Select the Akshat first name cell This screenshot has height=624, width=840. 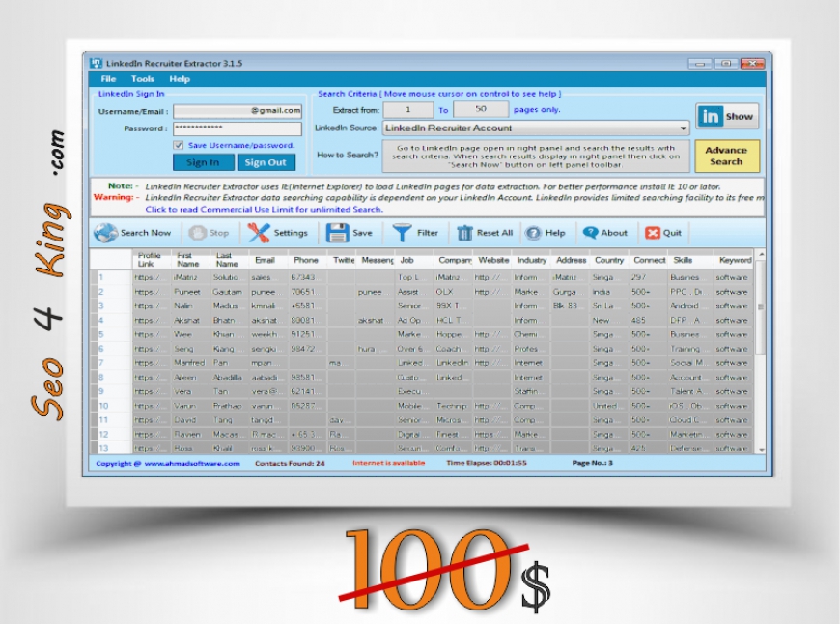[x=191, y=320]
